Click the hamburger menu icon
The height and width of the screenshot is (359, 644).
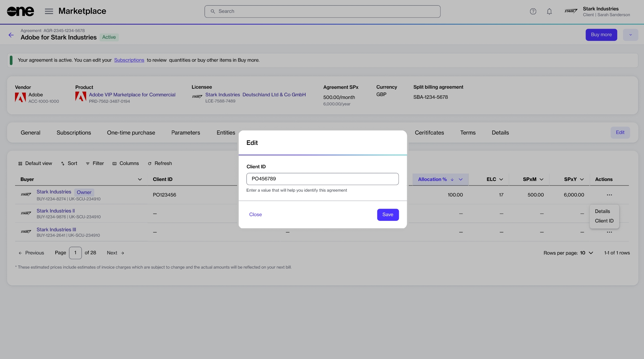tap(49, 11)
